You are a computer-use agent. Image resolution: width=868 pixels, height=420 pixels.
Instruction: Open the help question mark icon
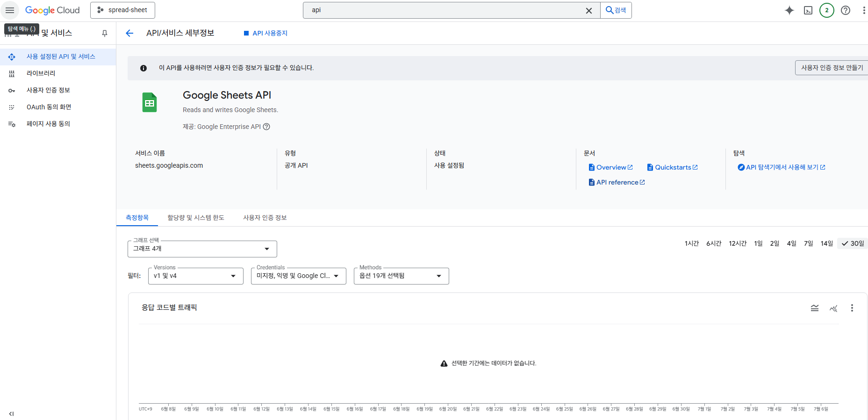(846, 10)
